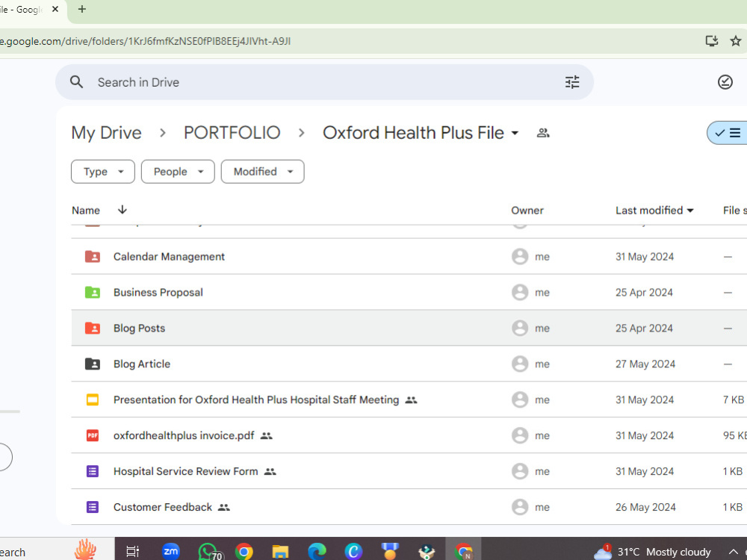Image resolution: width=747 pixels, height=560 pixels.
Task: Select the Business Proposal folder name
Action: [158, 293]
